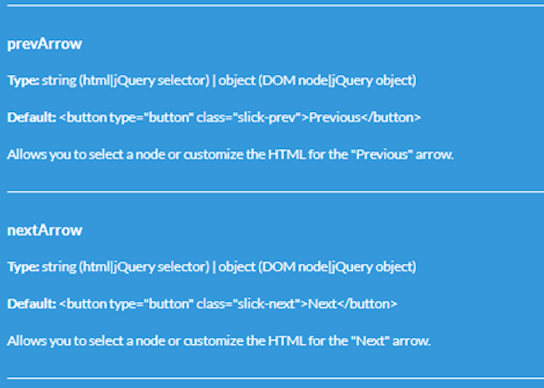Click the prevArrow Default label
544x388 pixels.
(32, 117)
